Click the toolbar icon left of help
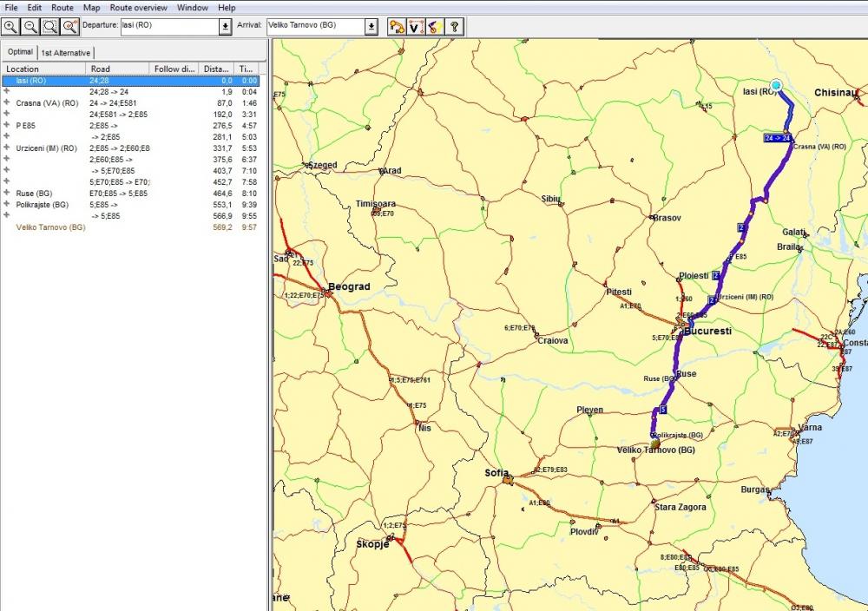This screenshot has width=868, height=611. (435, 26)
